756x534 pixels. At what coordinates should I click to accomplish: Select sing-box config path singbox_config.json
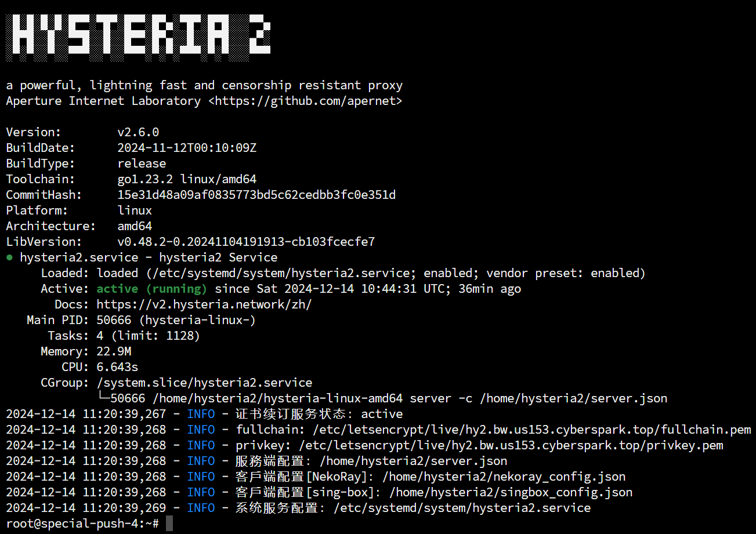511,492
